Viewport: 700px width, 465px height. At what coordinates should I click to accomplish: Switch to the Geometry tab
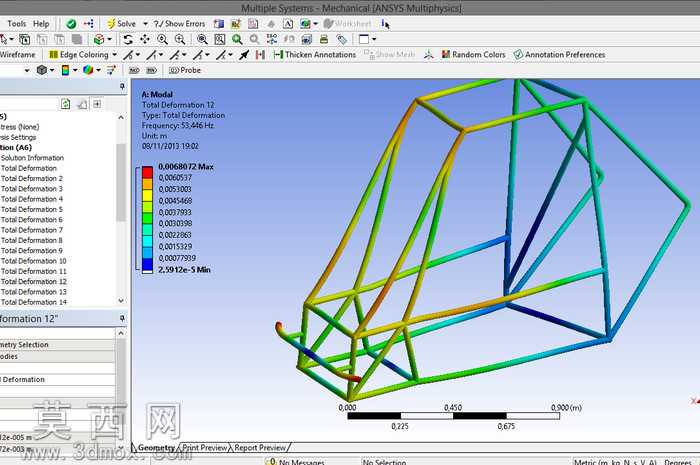[x=156, y=447]
